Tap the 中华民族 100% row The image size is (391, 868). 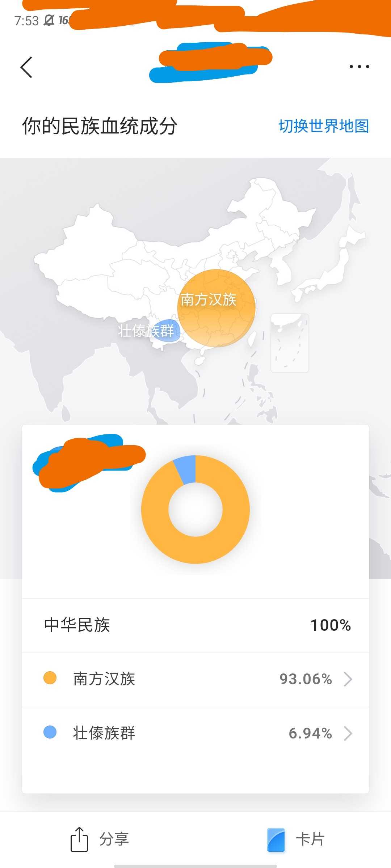click(195, 625)
